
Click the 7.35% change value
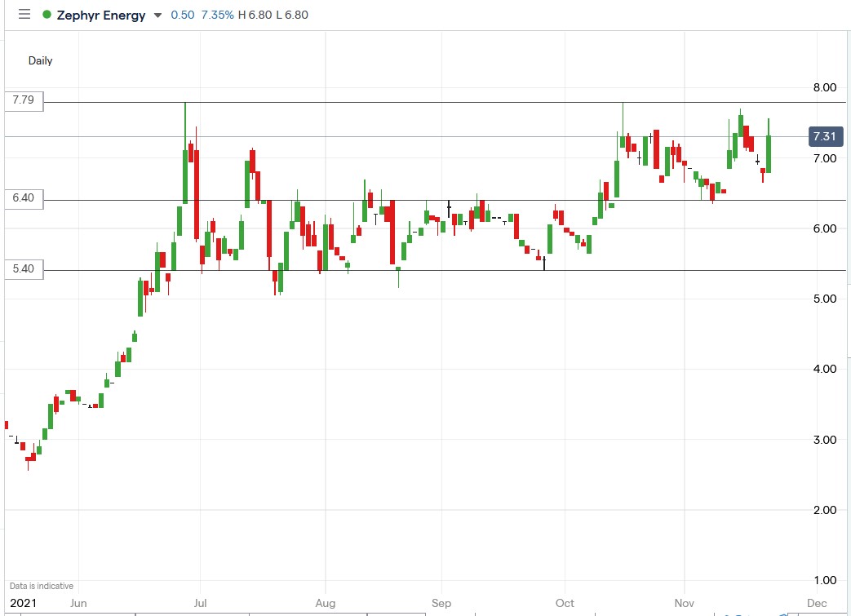[x=217, y=15]
